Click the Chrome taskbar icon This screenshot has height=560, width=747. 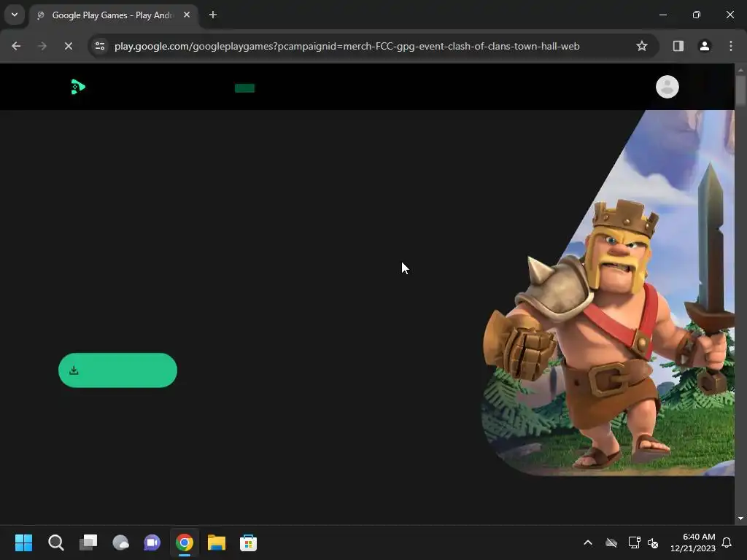[185, 542]
